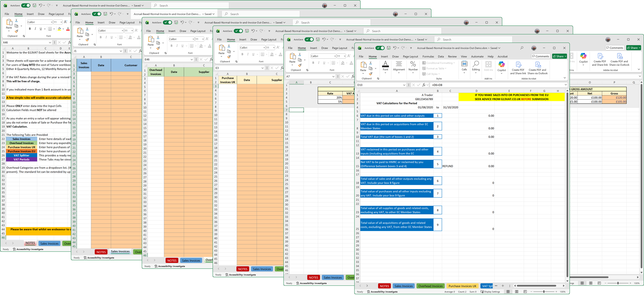
Task: Click Display Settings in front window status bar
Action: (x=490, y=292)
